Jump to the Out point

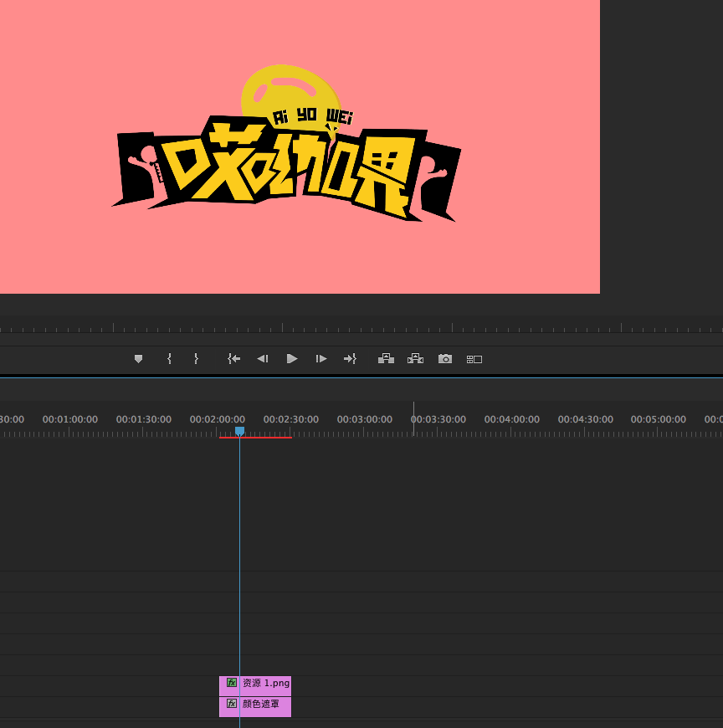(350, 359)
